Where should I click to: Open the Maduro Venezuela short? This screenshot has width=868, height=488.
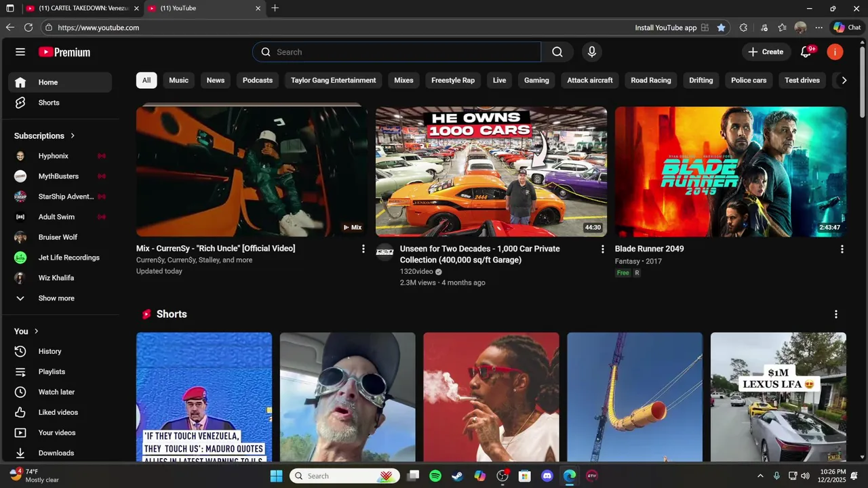tap(203, 397)
